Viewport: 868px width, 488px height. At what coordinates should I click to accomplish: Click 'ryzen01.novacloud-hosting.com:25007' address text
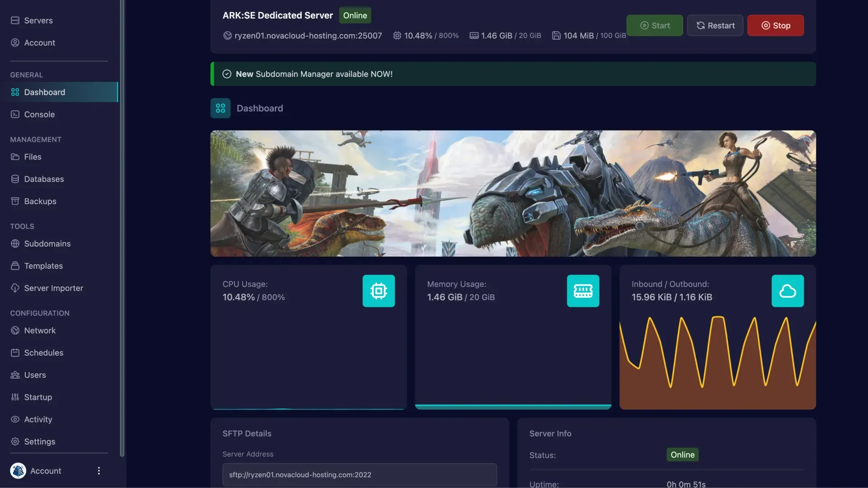pyautogui.click(x=308, y=35)
